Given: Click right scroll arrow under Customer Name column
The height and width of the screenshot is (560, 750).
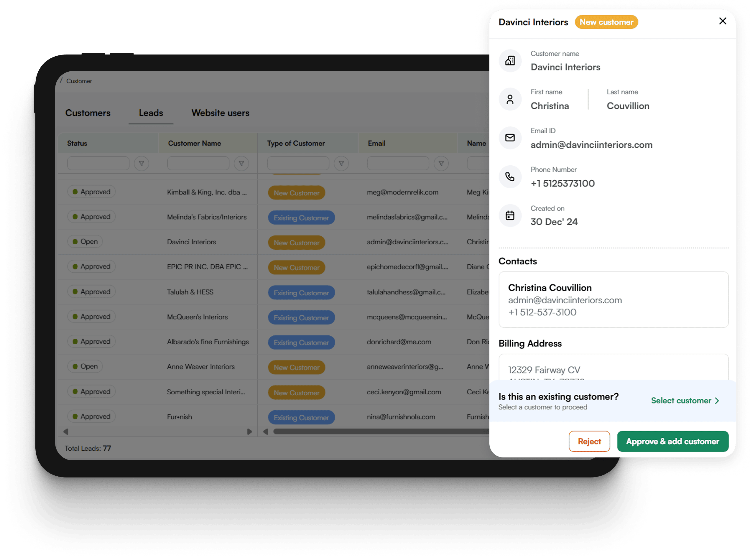Looking at the screenshot, I should point(249,431).
